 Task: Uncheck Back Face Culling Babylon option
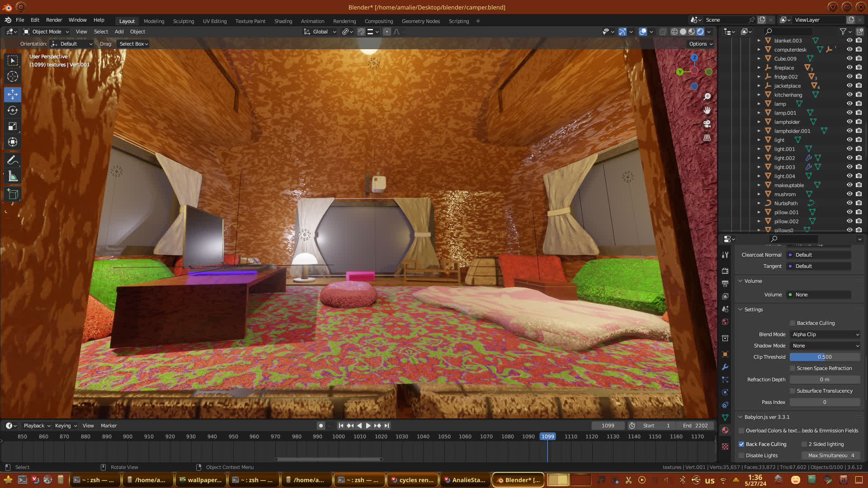(741, 444)
